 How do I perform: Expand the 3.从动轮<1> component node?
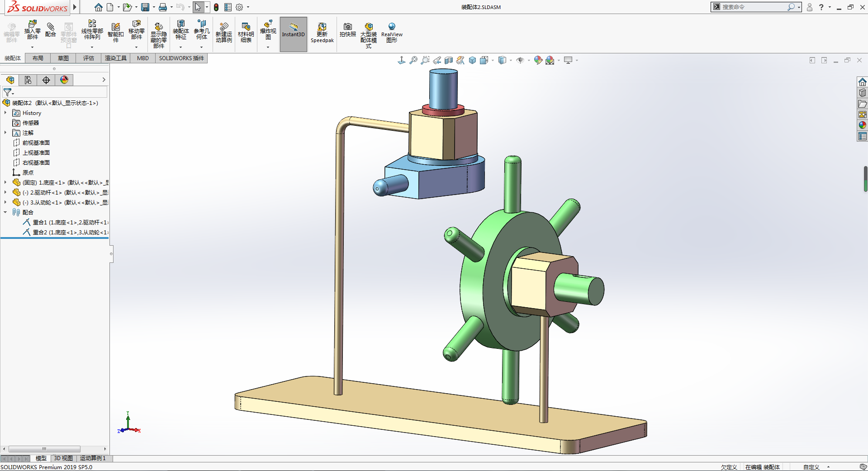(5, 203)
